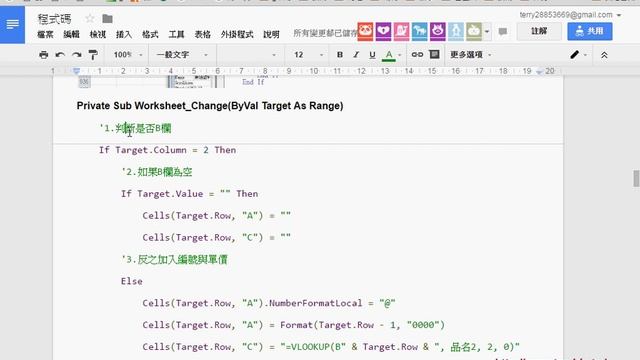Image resolution: width=640 pixels, height=360 pixels.
Task: Open the Docs home menu icon
Action: 12,24
